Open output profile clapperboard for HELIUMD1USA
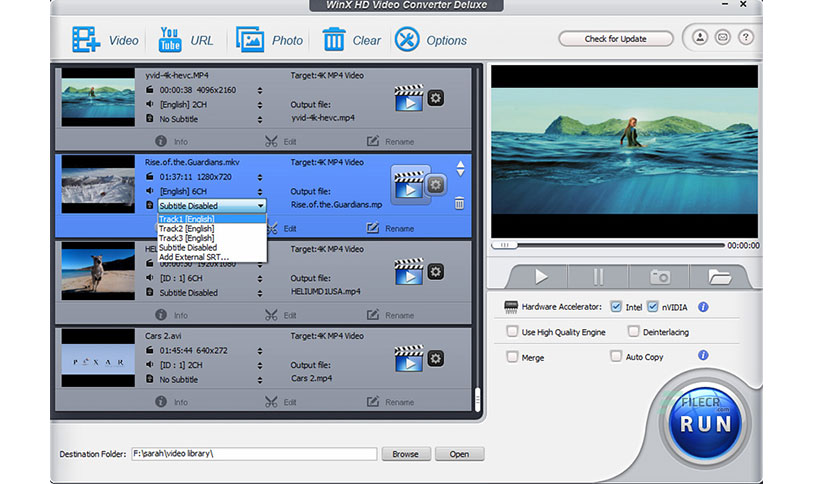836x484 pixels. click(409, 271)
